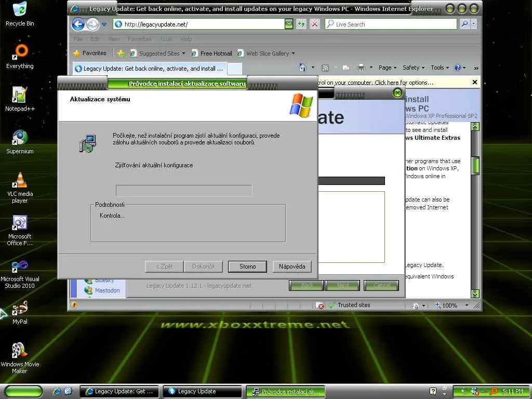
Task: Open the File menu
Action: [x=78, y=39]
